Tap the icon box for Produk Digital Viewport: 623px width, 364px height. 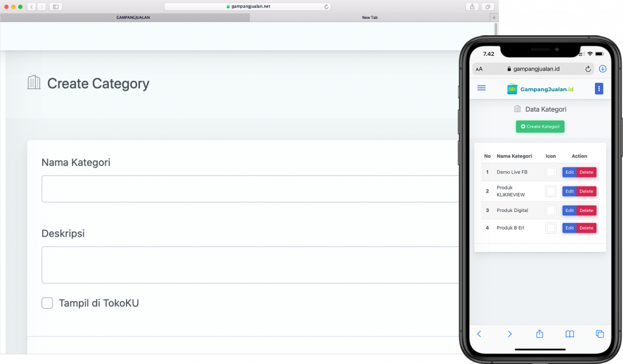click(551, 210)
